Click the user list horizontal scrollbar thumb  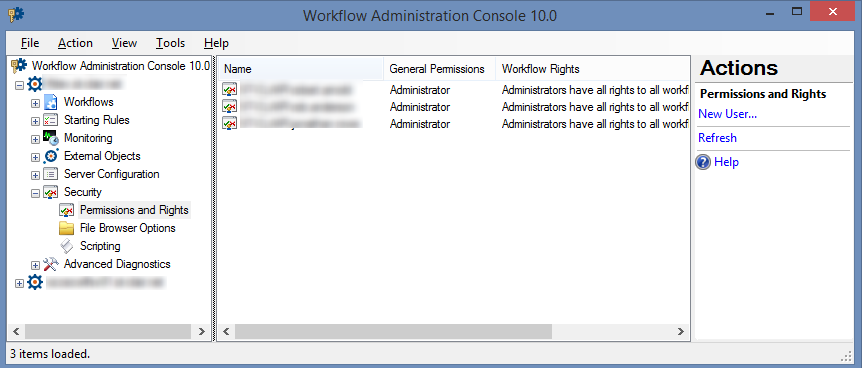point(393,332)
